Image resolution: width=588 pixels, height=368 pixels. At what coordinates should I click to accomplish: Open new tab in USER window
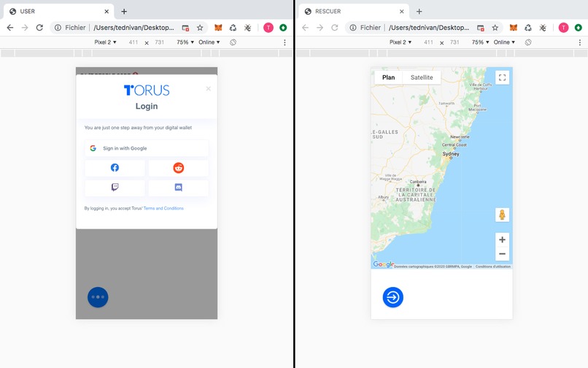tap(124, 11)
